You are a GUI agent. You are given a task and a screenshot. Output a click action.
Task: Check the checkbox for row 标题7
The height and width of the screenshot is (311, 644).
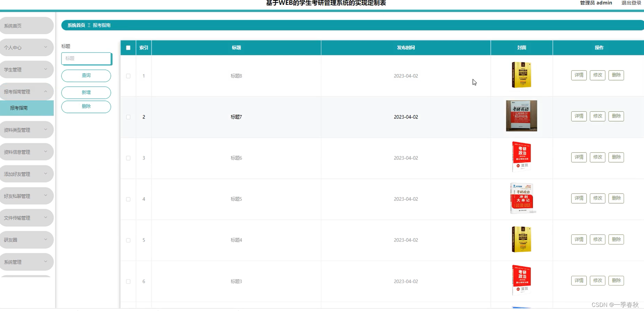click(x=128, y=117)
